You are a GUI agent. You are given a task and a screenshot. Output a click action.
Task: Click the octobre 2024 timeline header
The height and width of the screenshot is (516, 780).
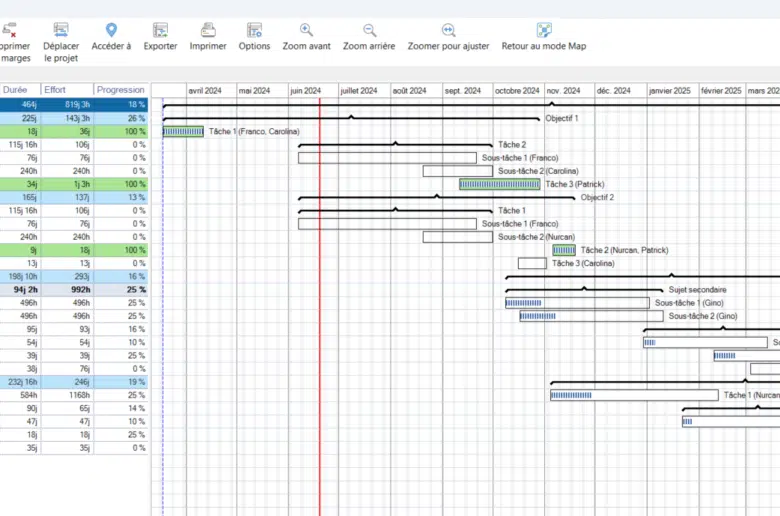[x=518, y=90]
